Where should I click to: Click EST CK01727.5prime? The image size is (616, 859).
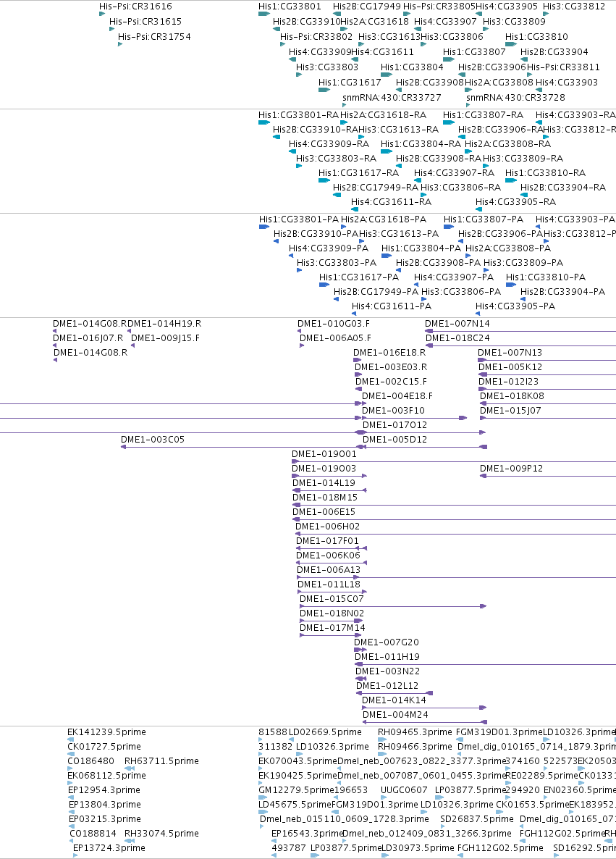tap(104, 747)
